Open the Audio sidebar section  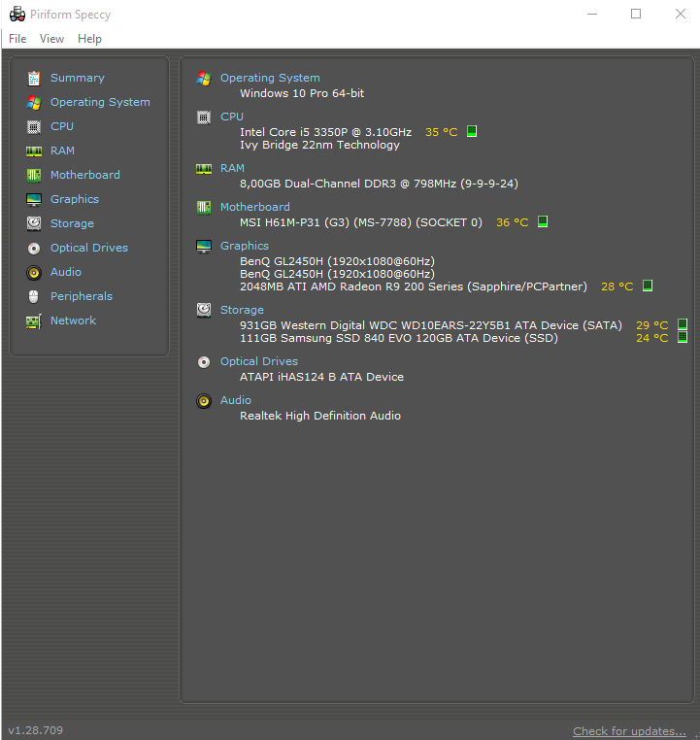click(x=66, y=272)
